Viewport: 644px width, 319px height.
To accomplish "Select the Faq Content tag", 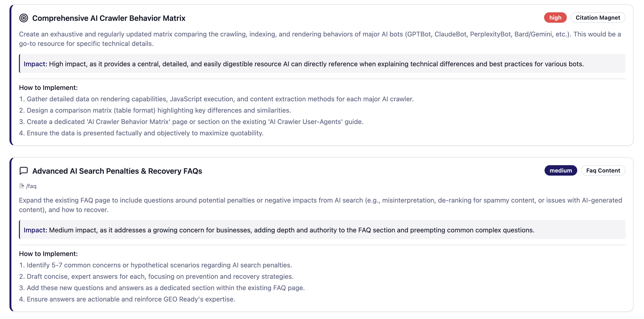I will coord(603,170).
